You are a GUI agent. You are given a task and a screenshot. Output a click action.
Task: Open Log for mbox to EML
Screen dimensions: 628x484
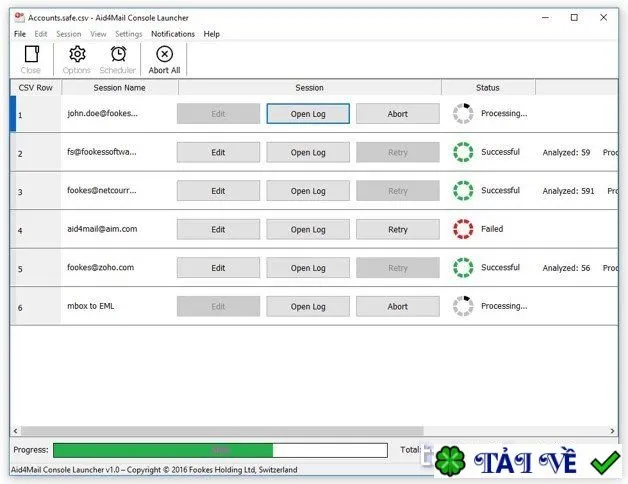308,307
